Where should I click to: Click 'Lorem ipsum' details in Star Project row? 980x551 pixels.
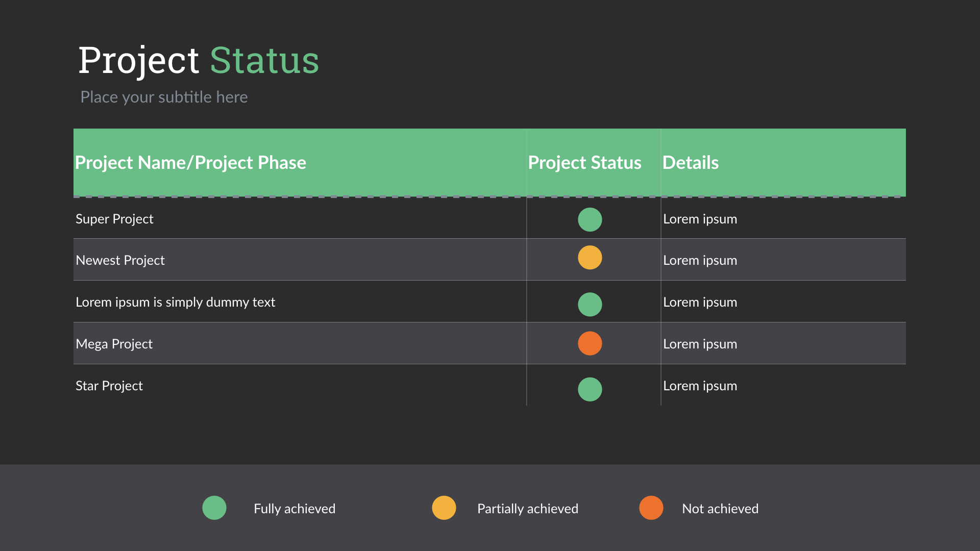pos(700,386)
